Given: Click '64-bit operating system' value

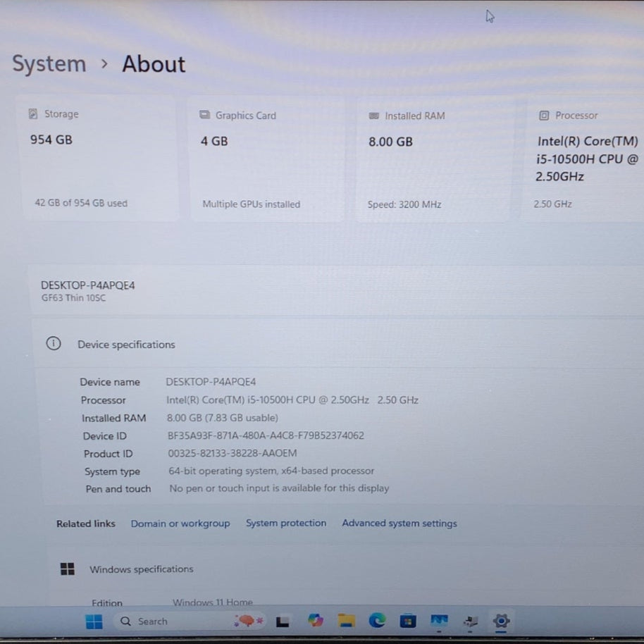Looking at the screenshot, I should point(271,471).
